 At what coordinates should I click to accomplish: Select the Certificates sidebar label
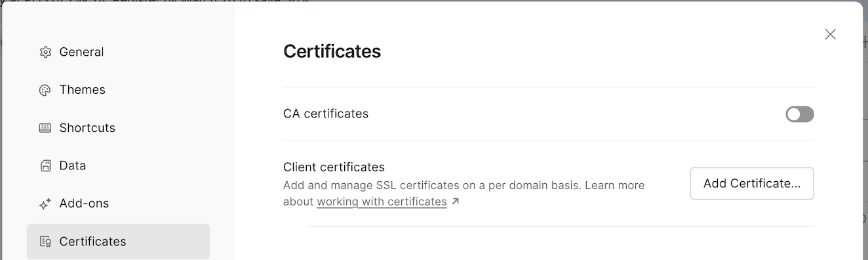pos(92,242)
